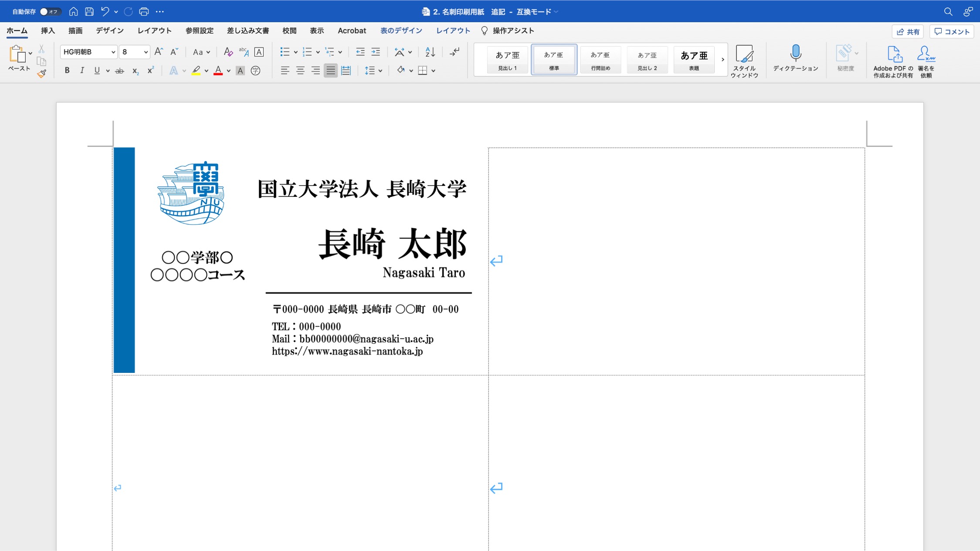Open paste options dropdown arrow
This screenshot has height=551, width=980.
point(30,54)
